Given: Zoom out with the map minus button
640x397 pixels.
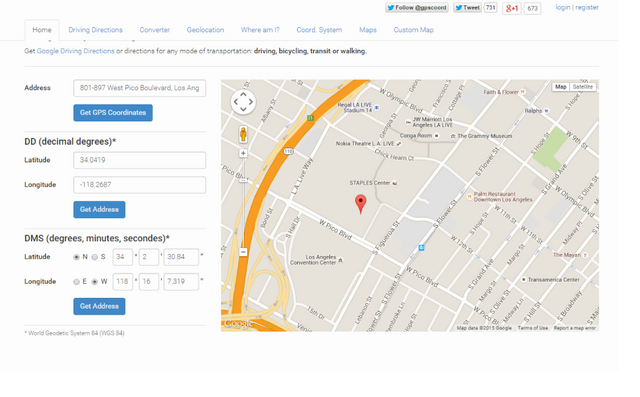Looking at the screenshot, I should pyautogui.click(x=243, y=252).
